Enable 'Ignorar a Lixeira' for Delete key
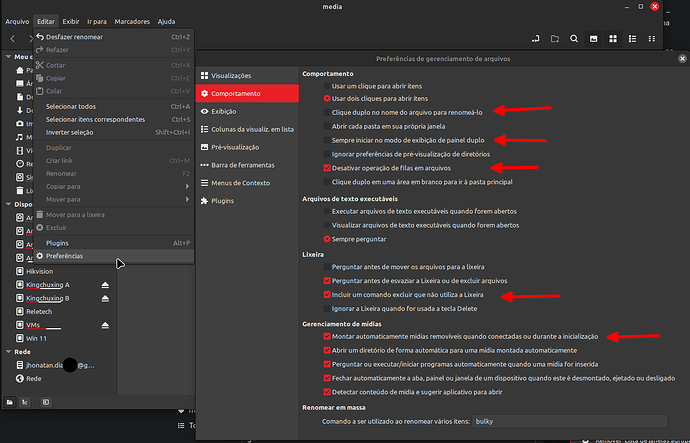 pyautogui.click(x=327, y=309)
